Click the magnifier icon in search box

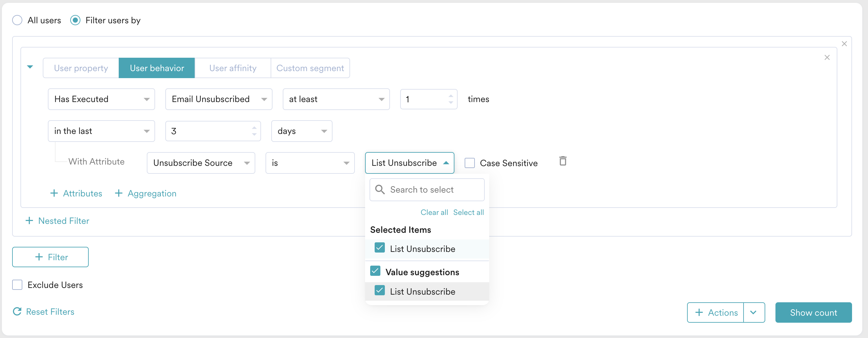coord(380,189)
